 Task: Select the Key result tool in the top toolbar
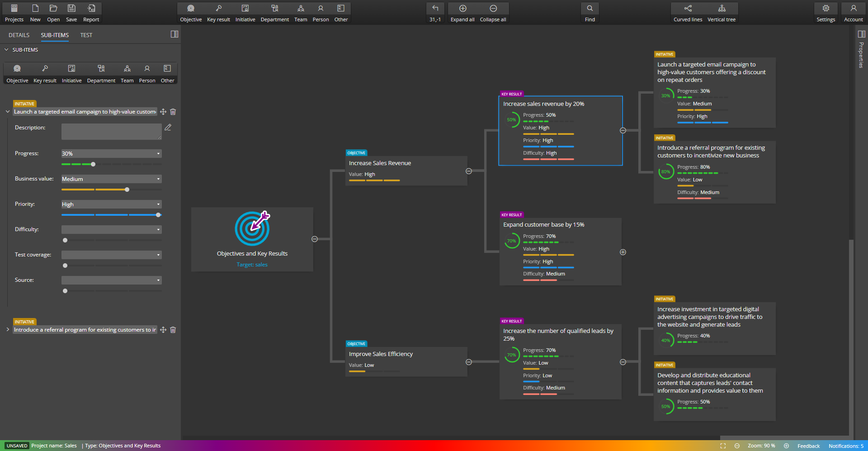[x=218, y=11]
